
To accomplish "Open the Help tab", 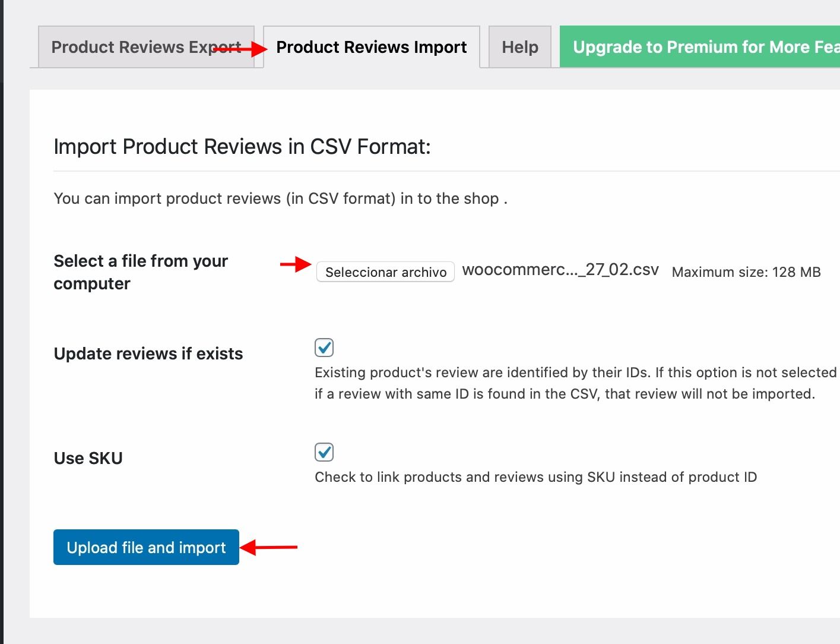I will pos(520,47).
